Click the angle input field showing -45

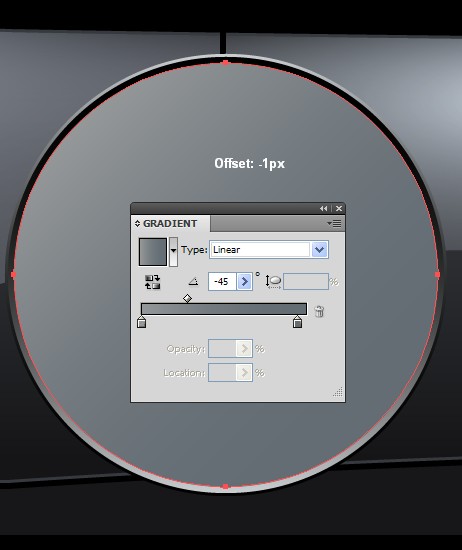click(222, 282)
